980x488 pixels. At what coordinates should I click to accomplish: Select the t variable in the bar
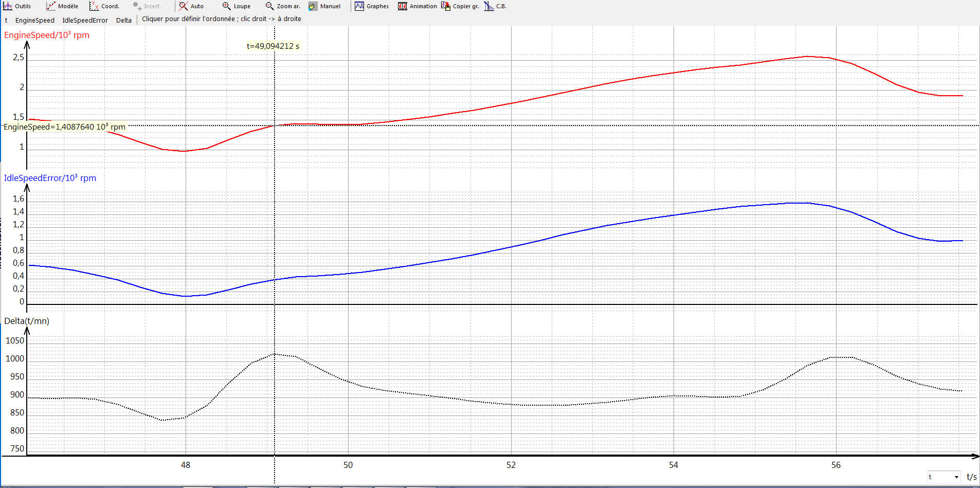(x=6, y=20)
